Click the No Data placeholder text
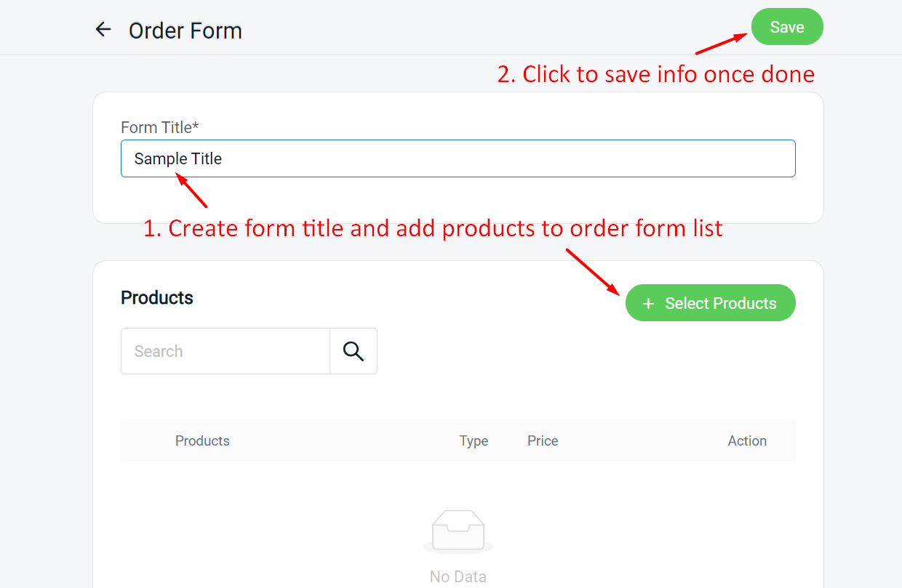Image resolution: width=902 pixels, height=588 pixels. (458, 576)
